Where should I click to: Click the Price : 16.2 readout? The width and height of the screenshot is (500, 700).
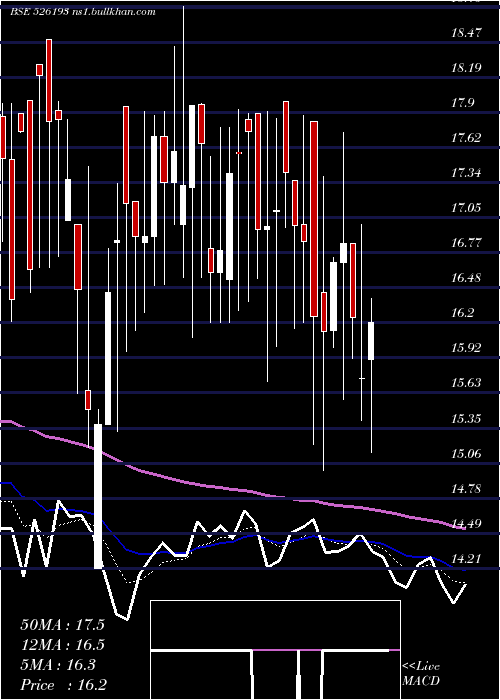64,684
